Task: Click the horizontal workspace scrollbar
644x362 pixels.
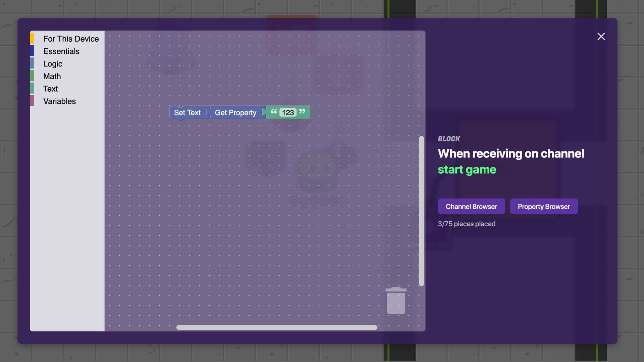Action: [276, 327]
